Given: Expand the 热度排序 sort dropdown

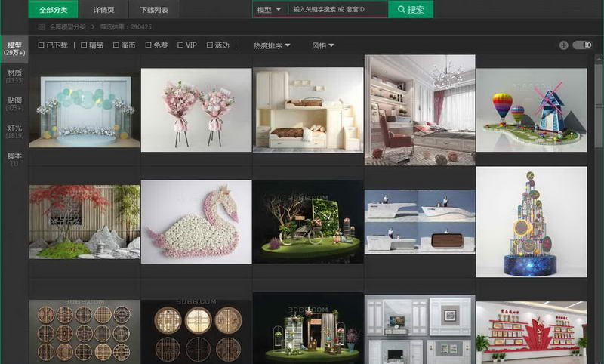Looking at the screenshot, I should point(272,45).
